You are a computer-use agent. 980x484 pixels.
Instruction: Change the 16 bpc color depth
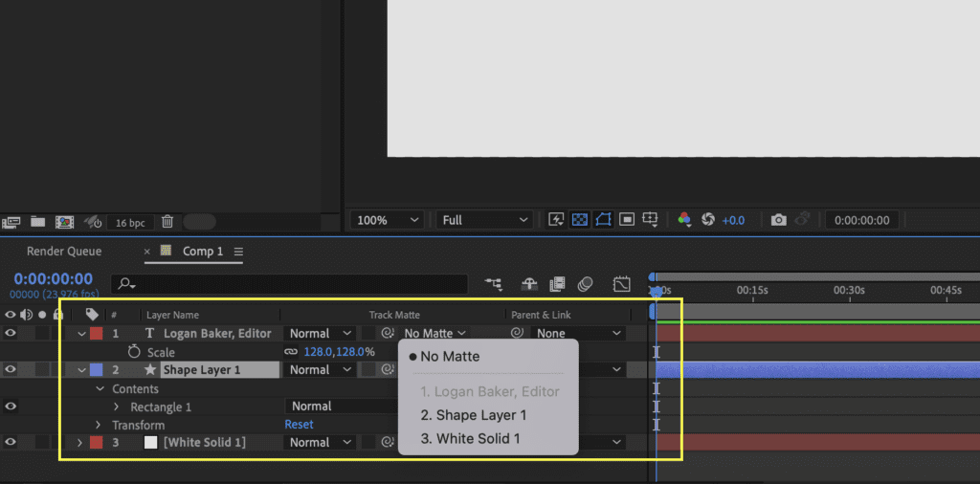[x=130, y=222]
